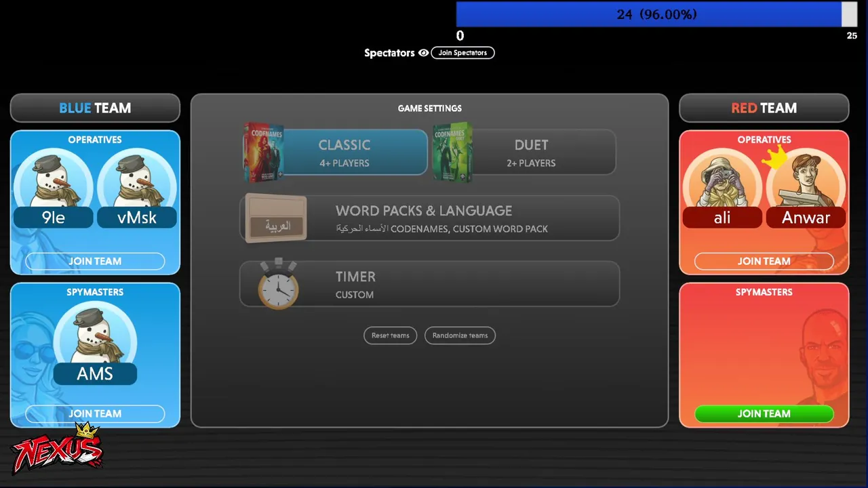Click the red Spymasters heading
This screenshot has height=488, width=868.
(764, 292)
